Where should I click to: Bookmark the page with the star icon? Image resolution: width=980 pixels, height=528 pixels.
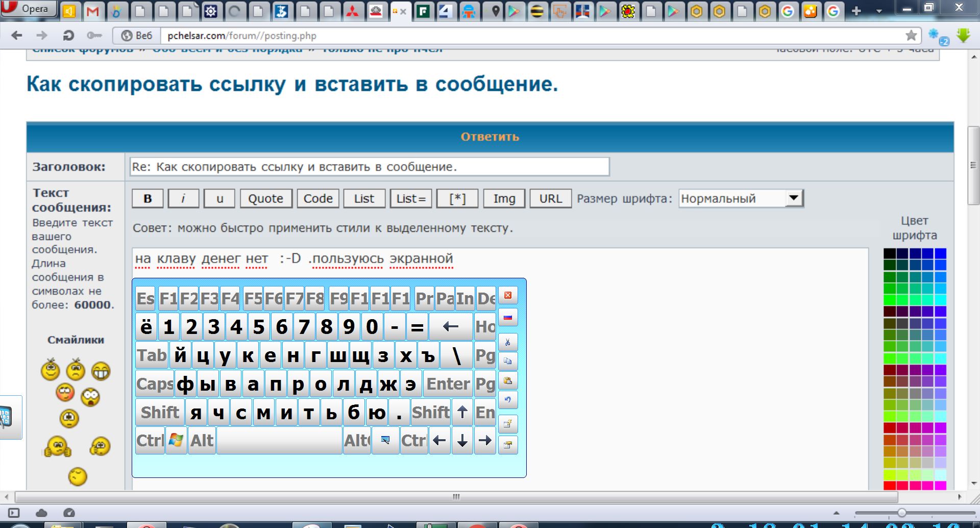(x=911, y=35)
